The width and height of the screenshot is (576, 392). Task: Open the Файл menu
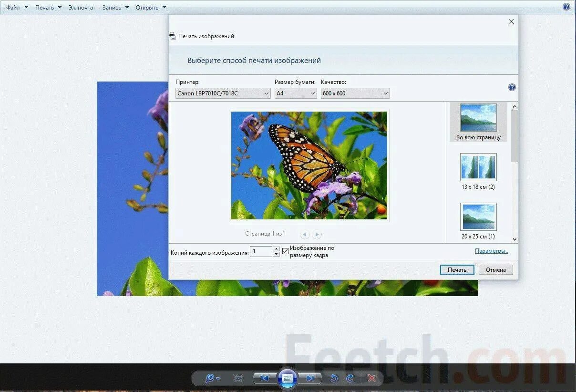click(x=17, y=8)
